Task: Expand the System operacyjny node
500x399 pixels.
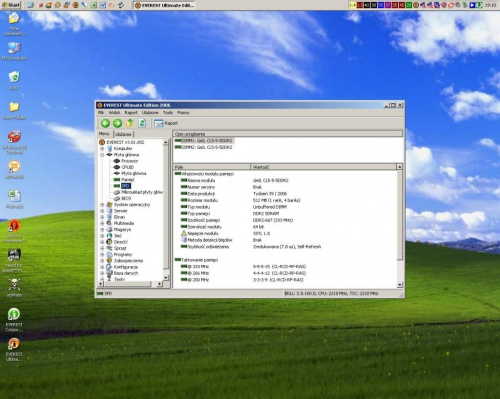Action: (102, 205)
